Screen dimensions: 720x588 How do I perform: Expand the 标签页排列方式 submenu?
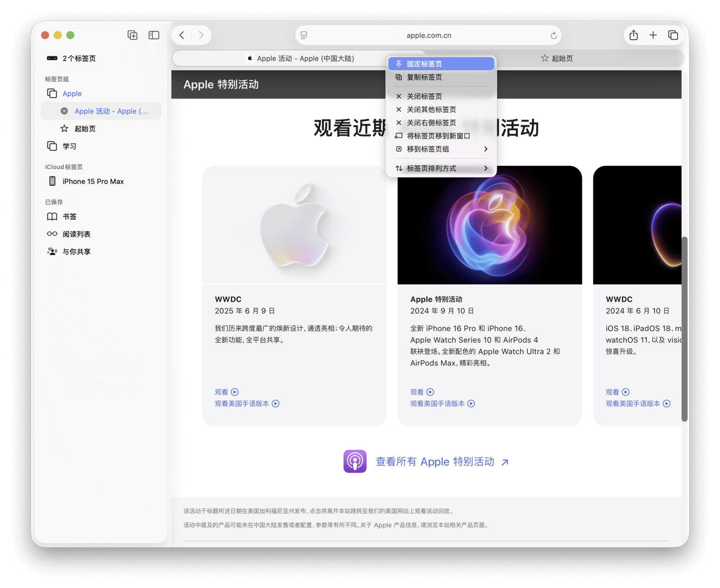point(441,168)
